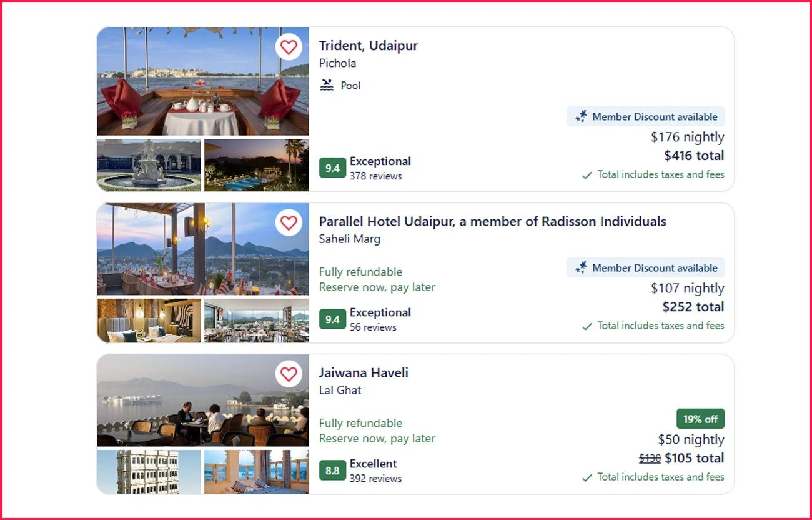Screen dimensions: 812x520
Task: Open Jaiwana Haveli's main lake-view photo
Action: 203,400
